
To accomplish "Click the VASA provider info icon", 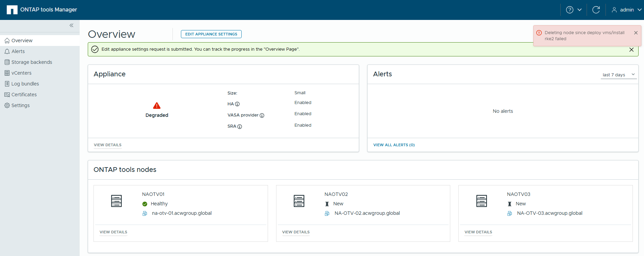I will point(262,116).
